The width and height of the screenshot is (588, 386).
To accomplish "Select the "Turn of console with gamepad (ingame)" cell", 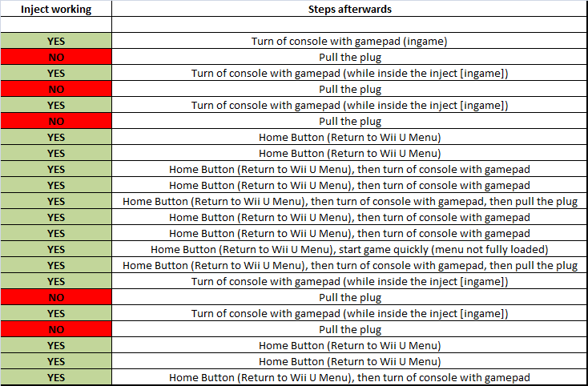I will tap(349, 41).
